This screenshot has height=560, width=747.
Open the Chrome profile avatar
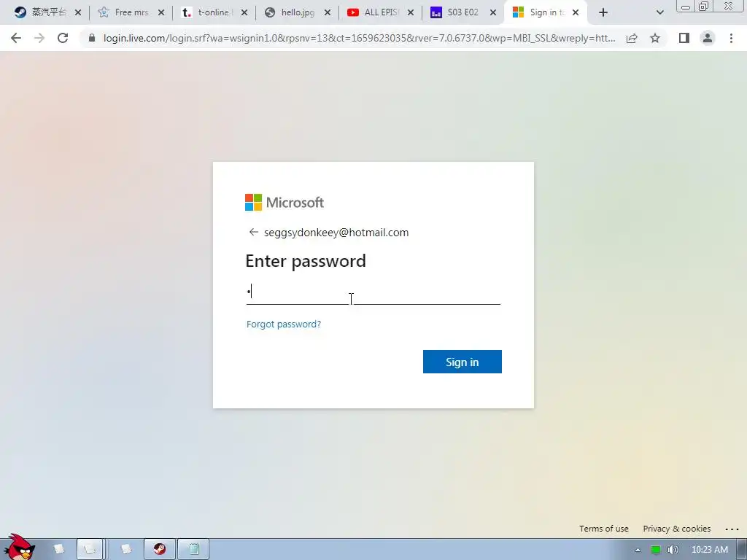click(708, 38)
